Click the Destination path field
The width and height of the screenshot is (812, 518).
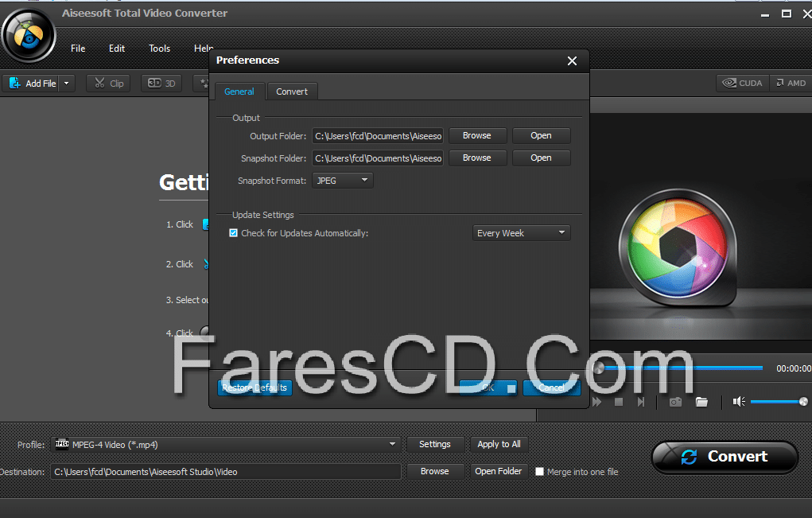pos(226,472)
